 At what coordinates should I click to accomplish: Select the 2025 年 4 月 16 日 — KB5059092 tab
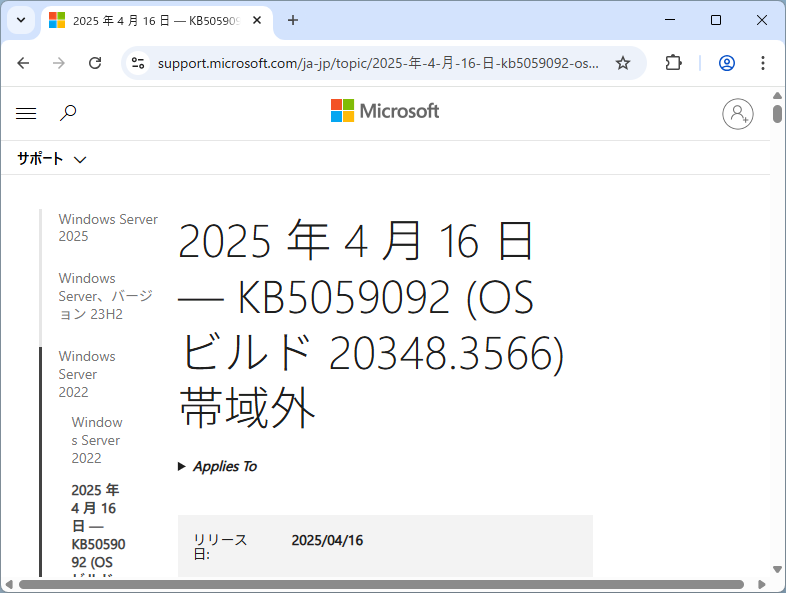pos(156,21)
